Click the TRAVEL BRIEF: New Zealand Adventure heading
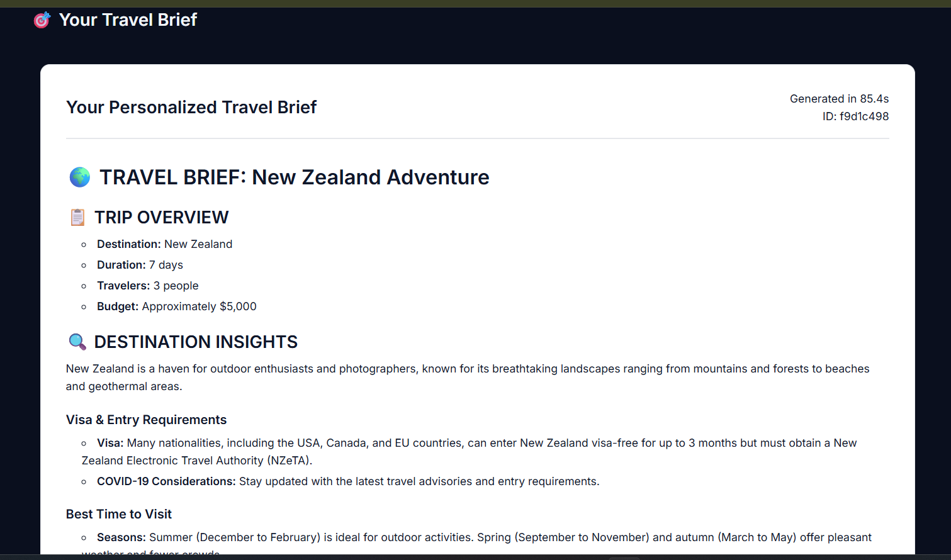Image resolution: width=951 pixels, height=560 pixels. (294, 177)
